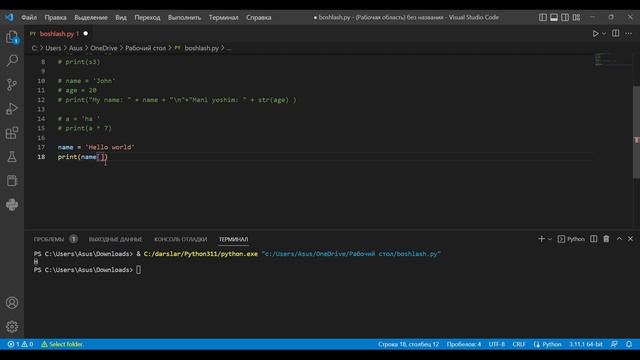
Task: Kill terminal with trash icon
Action: 607,239
